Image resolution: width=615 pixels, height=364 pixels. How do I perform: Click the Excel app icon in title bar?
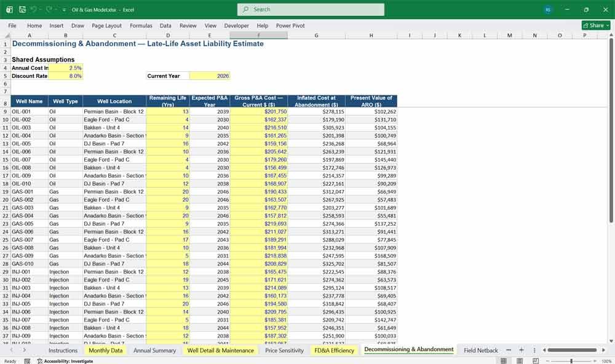(x=9, y=9)
